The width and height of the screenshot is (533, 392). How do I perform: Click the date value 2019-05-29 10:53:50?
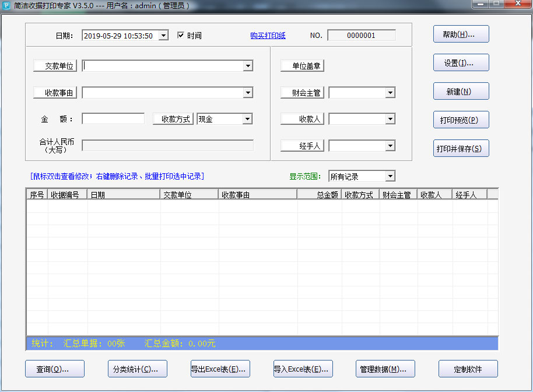118,36
